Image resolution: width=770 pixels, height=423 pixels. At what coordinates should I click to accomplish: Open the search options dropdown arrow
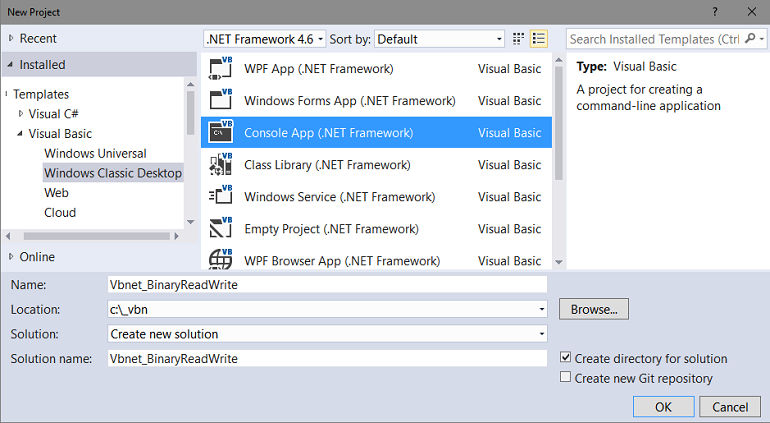[x=761, y=39]
